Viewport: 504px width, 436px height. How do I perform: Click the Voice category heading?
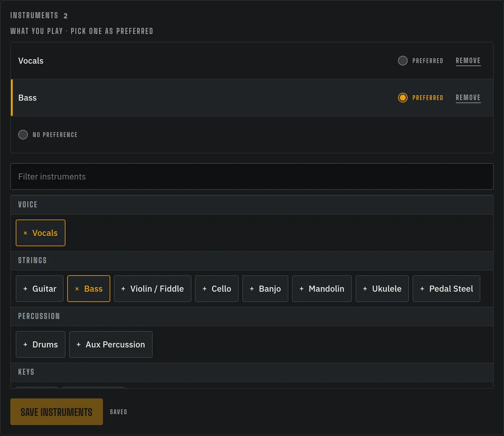[28, 205]
